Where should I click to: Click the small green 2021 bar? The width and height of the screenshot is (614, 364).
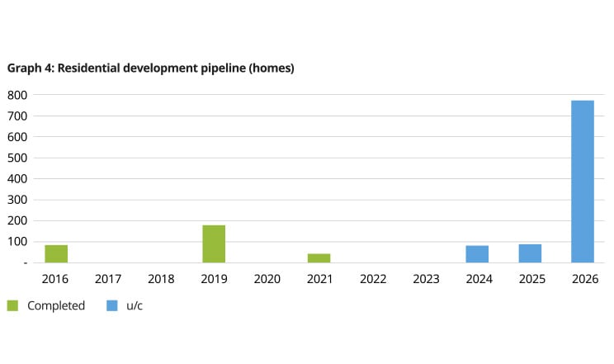point(319,258)
